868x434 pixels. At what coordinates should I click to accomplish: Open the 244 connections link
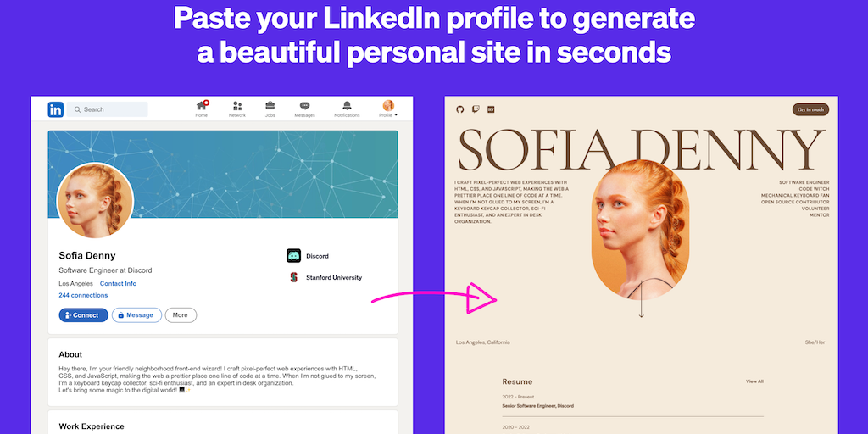coord(83,295)
